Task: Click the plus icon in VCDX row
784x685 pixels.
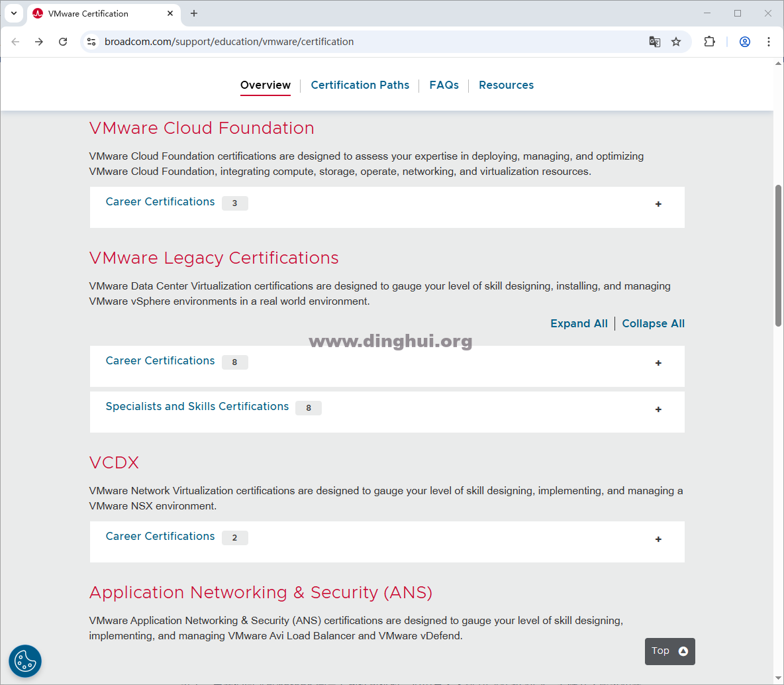Action: coord(658,539)
